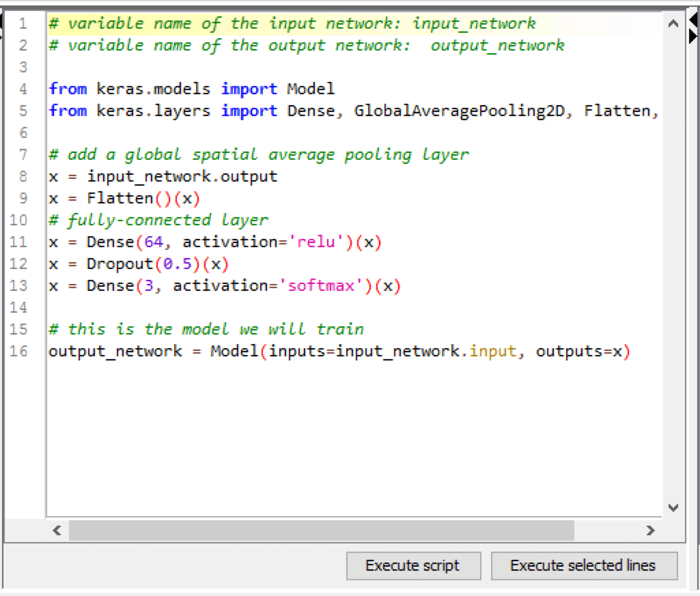Click line number 1 in gutter
Viewport: 700px width, 596px height.
(23, 24)
